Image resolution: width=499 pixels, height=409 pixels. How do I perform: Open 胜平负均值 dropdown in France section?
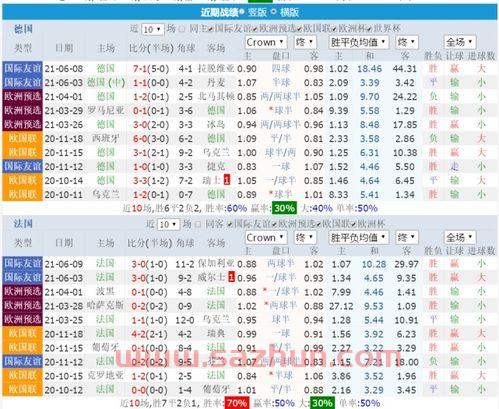click(x=358, y=238)
